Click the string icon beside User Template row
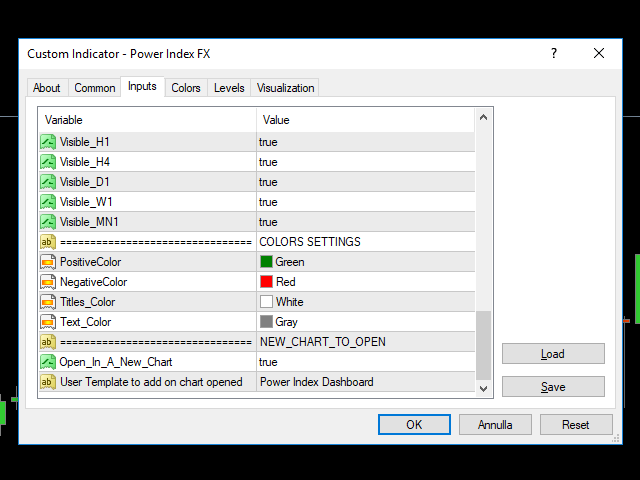Screen dimensions: 640x480 coord(47,382)
